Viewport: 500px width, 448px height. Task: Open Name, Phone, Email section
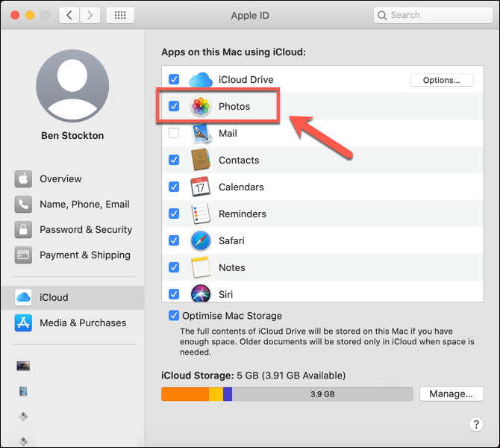pos(72,205)
